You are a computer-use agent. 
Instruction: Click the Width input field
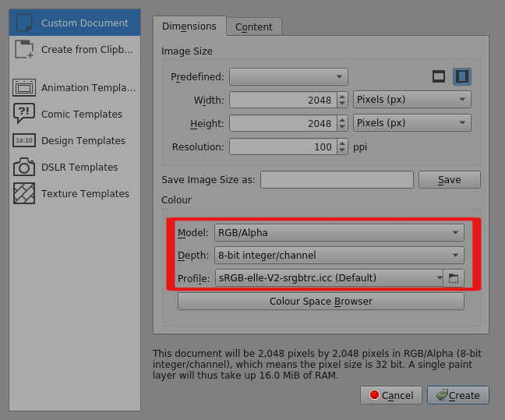284,100
